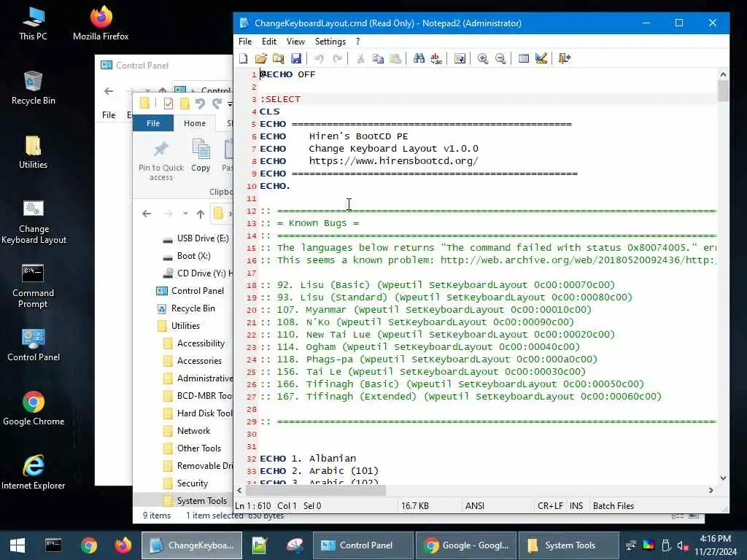This screenshot has width=747, height=560.
Task: Save the file with floppy icon
Action: (296, 58)
